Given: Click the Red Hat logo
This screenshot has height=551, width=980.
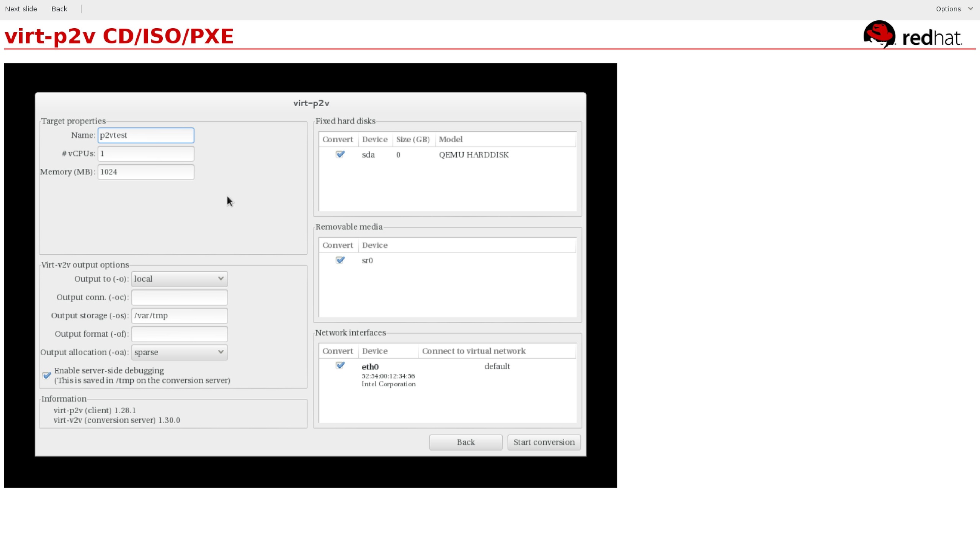Looking at the screenshot, I should pos(912,35).
